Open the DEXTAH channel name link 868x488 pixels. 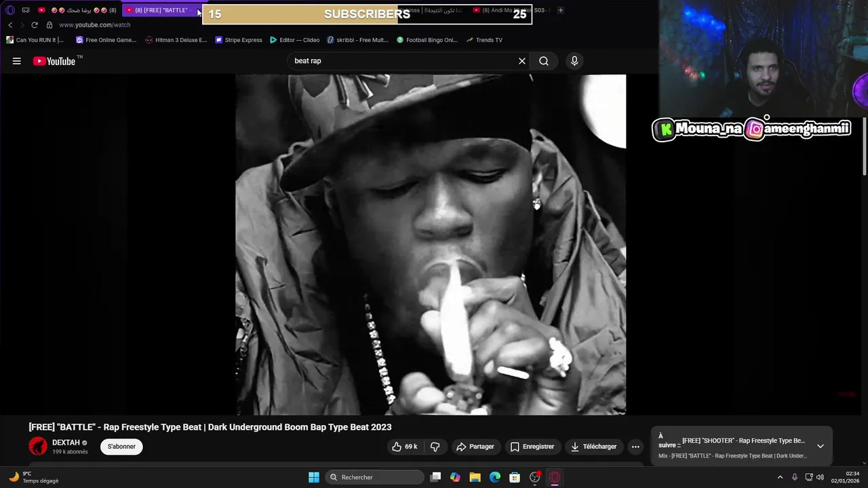(x=66, y=443)
